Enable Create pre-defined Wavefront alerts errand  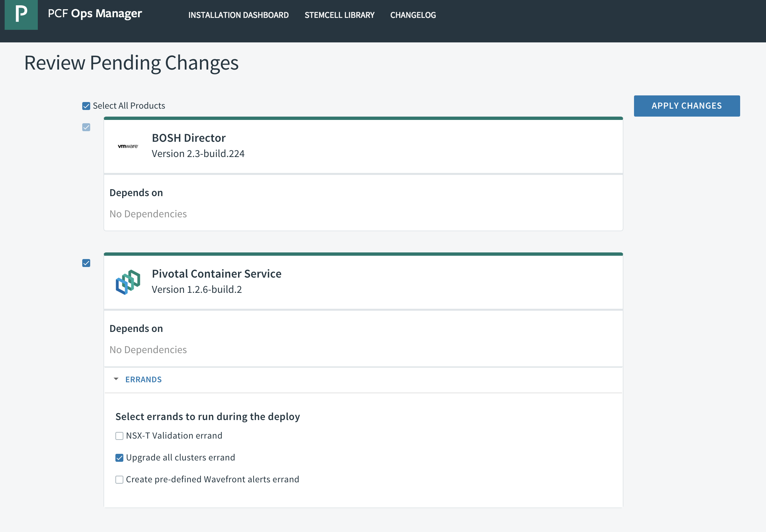(119, 480)
